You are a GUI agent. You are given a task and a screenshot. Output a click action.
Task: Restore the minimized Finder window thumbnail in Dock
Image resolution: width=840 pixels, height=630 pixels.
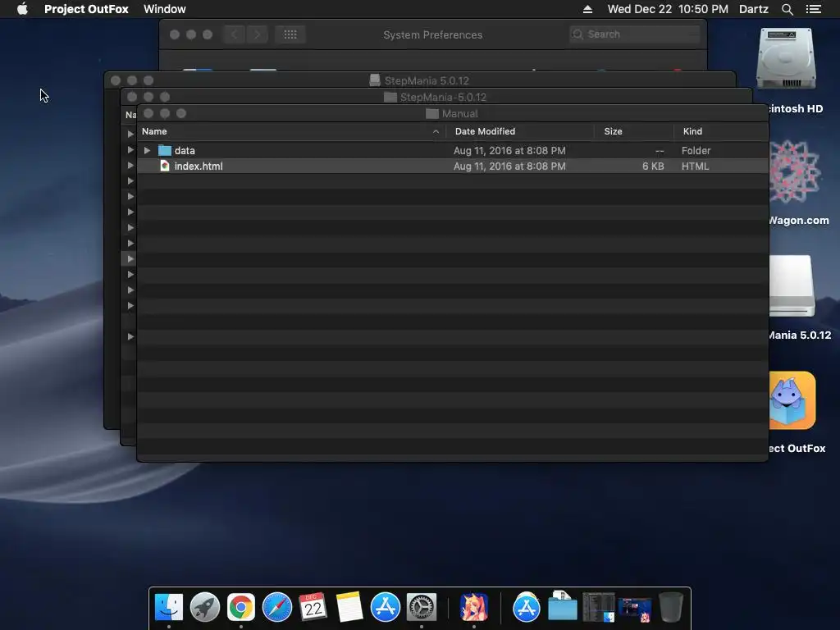click(598, 607)
